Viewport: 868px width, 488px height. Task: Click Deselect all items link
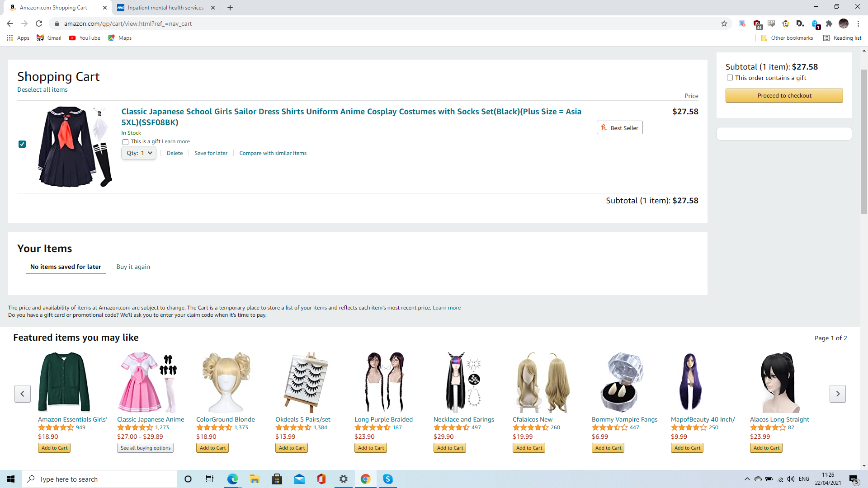click(x=42, y=89)
